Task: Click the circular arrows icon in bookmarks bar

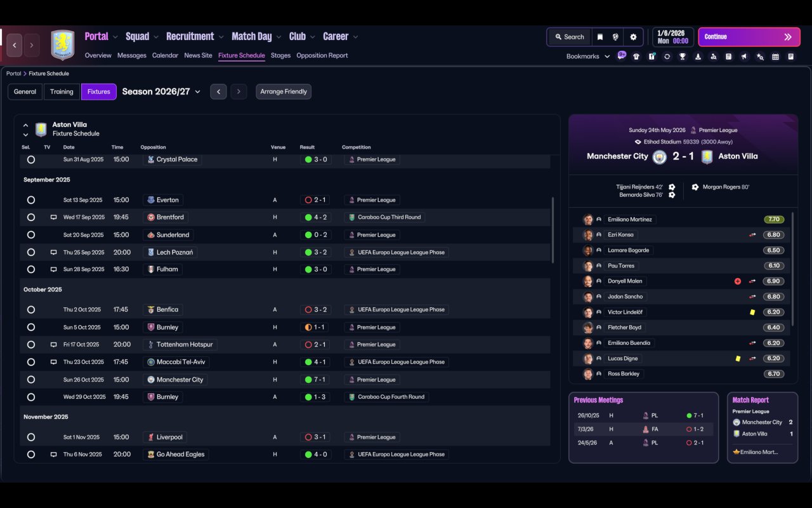Action: pyautogui.click(x=667, y=57)
